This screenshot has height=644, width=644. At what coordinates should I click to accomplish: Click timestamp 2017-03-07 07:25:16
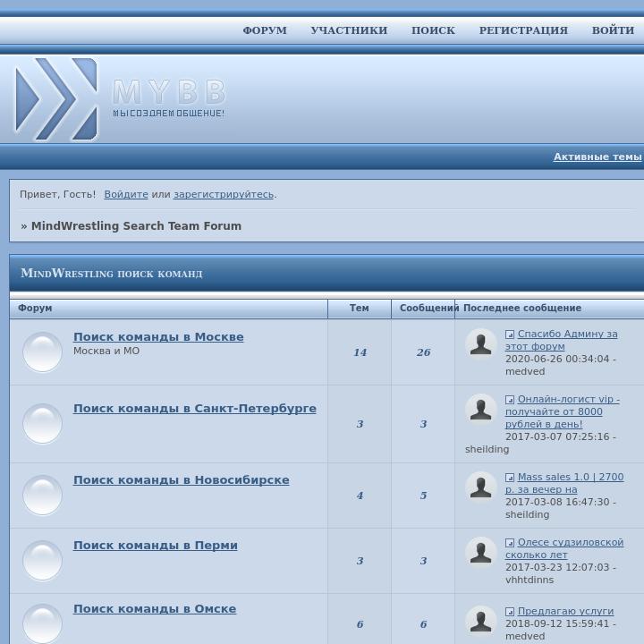tap(557, 436)
